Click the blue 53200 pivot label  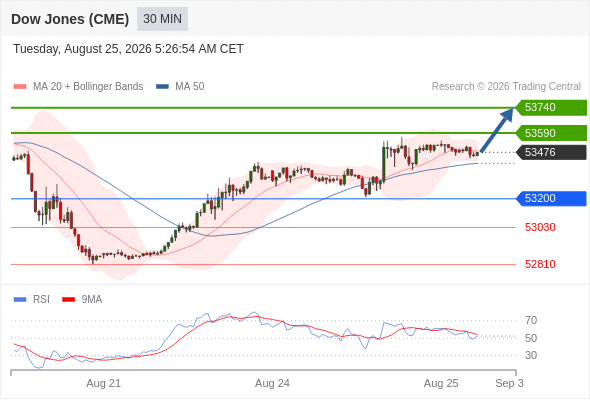pos(551,198)
